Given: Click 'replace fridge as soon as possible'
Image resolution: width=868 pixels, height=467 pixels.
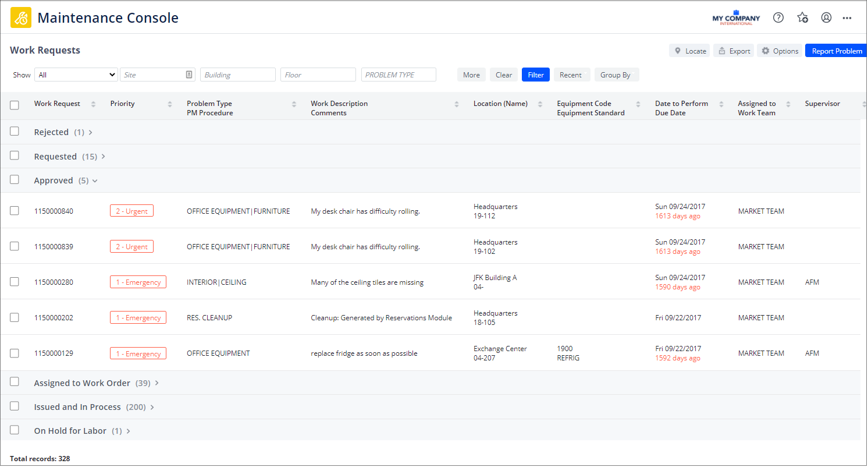Looking at the screenshot, I should point(364,353).
